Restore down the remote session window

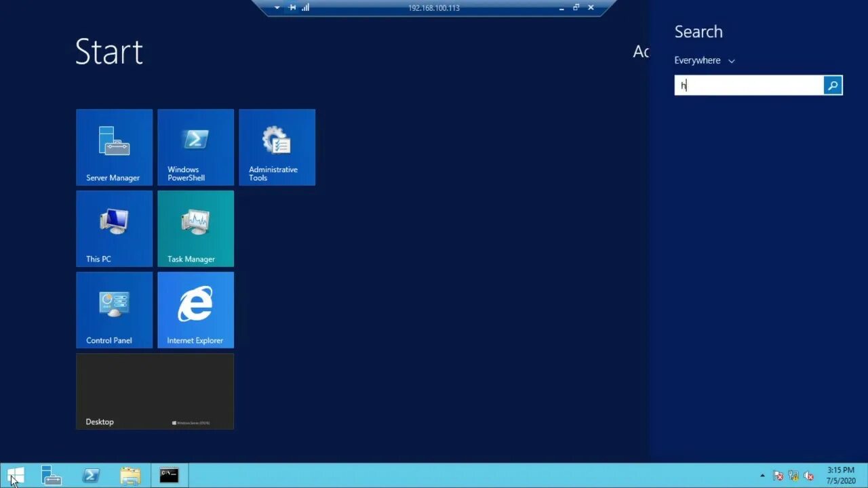(x=576, y=7)
